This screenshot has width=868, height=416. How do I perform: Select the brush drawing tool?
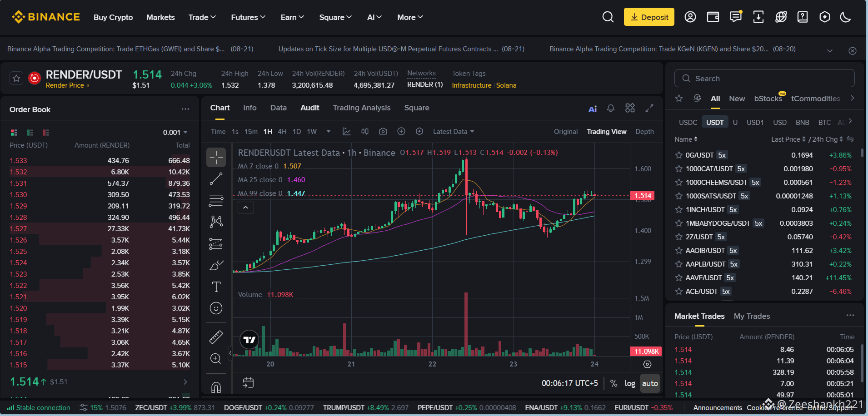pos(216,265)
